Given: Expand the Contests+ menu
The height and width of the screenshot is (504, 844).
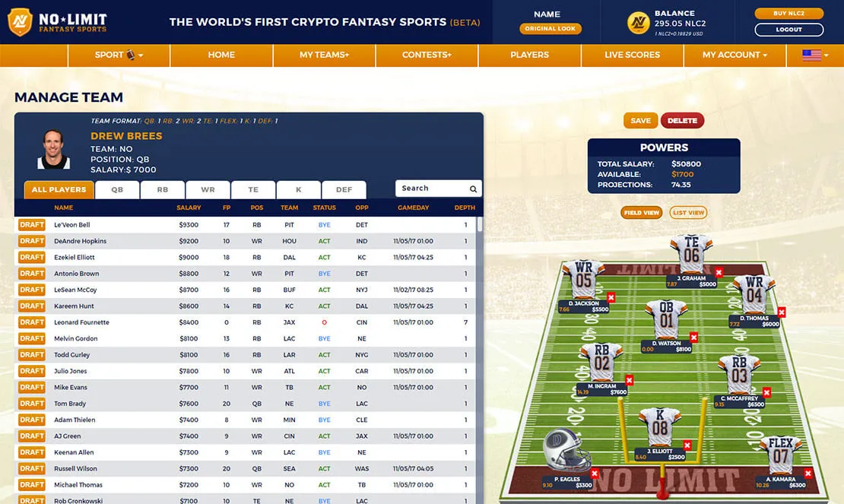Looking at the screenshot, I should 427,55.
